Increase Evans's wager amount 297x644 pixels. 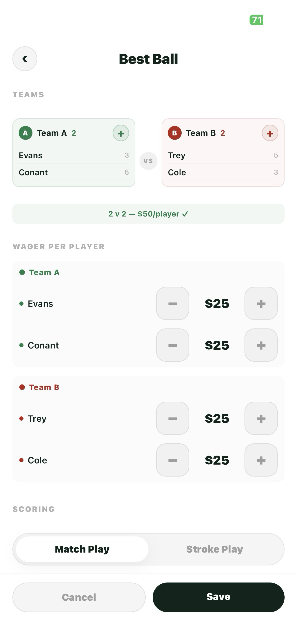[x=261, y=303]
